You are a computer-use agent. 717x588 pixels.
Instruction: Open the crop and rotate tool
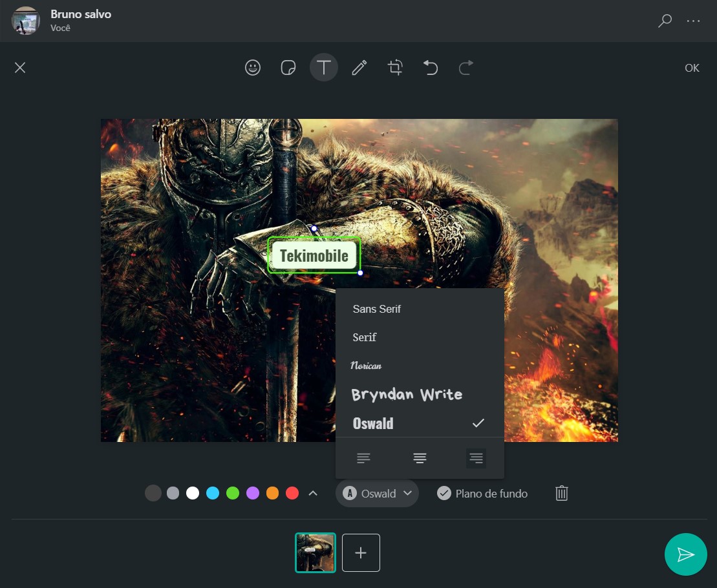tap(395, 68)
